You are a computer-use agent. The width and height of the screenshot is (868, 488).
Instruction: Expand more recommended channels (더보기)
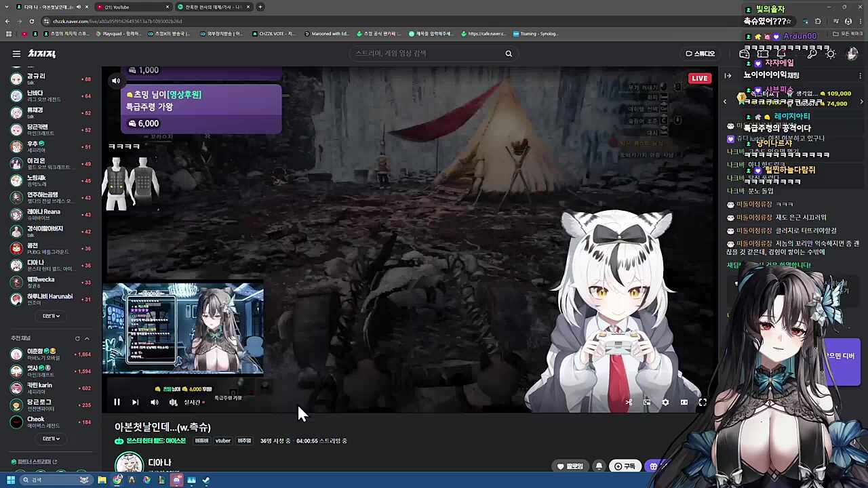[52, 439]
